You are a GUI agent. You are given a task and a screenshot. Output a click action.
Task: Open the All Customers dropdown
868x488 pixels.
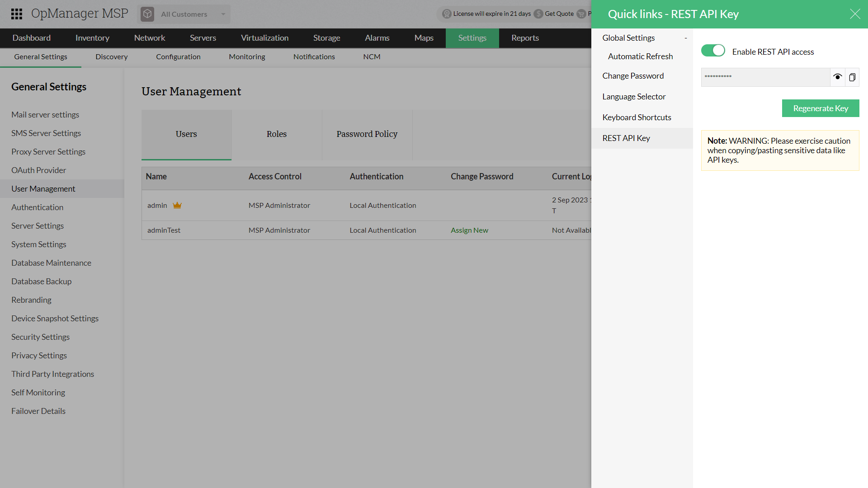coord(223,14)
